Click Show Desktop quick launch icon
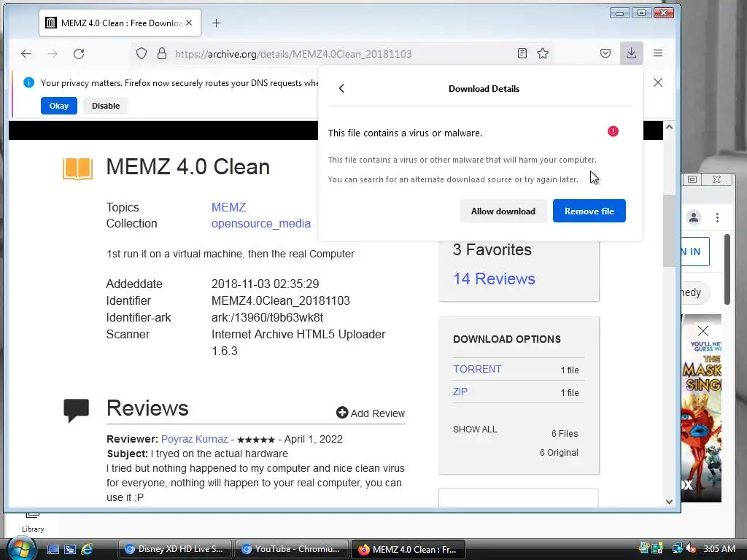747x560 pixels. 53,549
